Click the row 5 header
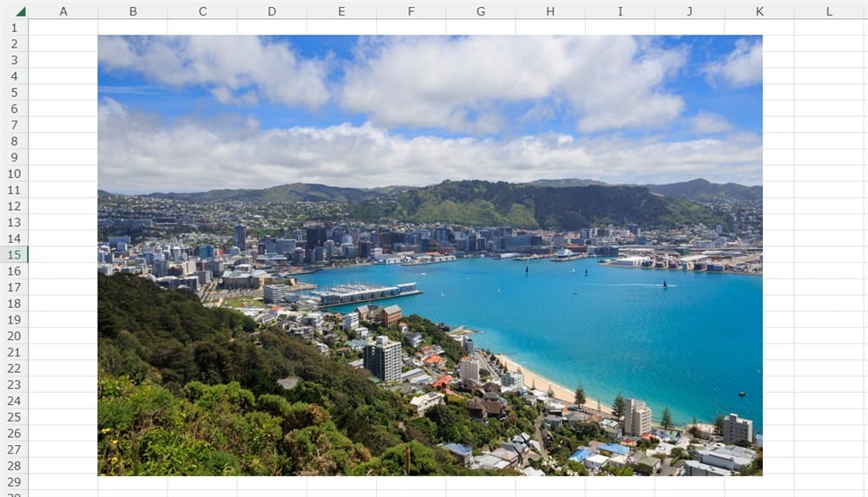This screenshot has width=868, height=497. (x=14, y=92)
